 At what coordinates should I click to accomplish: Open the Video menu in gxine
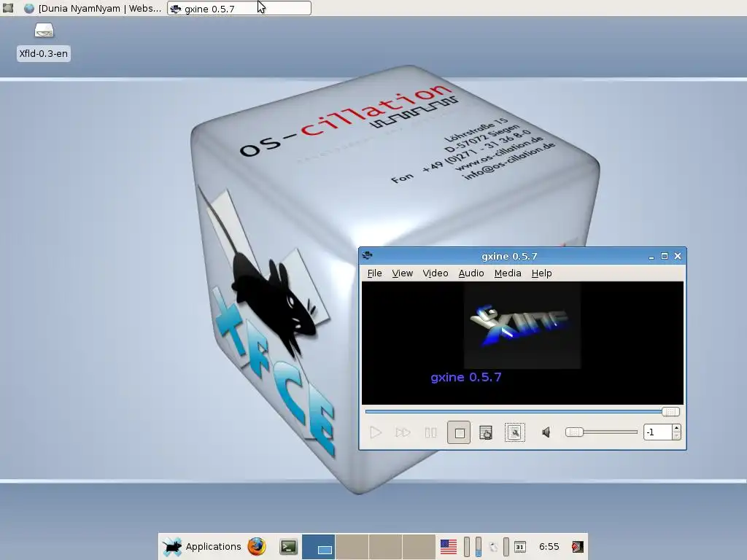pyautogui.click(x=436, y=273)
